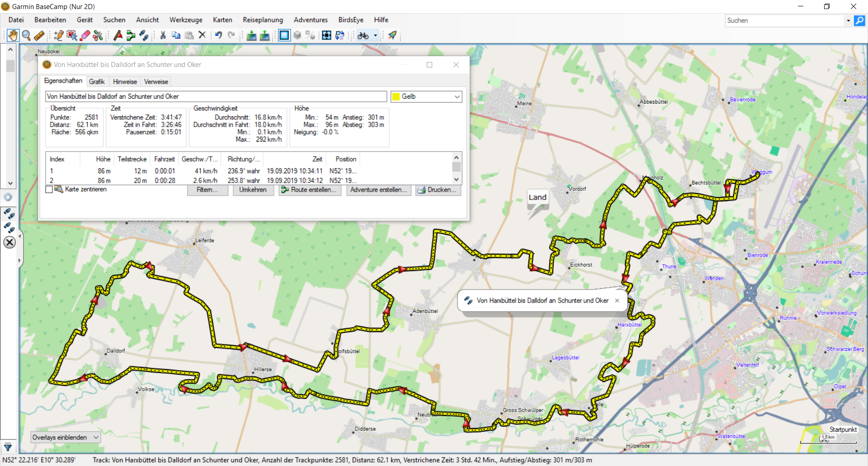The image size is (868, 466).
Task: Collapse the left side panel arrow
Action: (19, 236)
